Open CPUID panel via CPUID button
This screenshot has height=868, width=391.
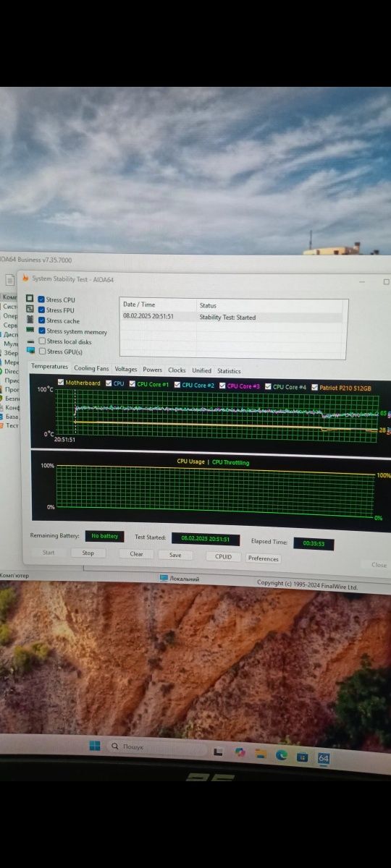(223, 556)
